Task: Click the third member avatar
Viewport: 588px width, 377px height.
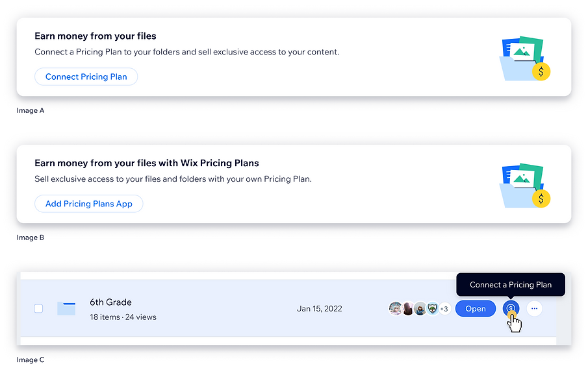Action: coord(420,308)
